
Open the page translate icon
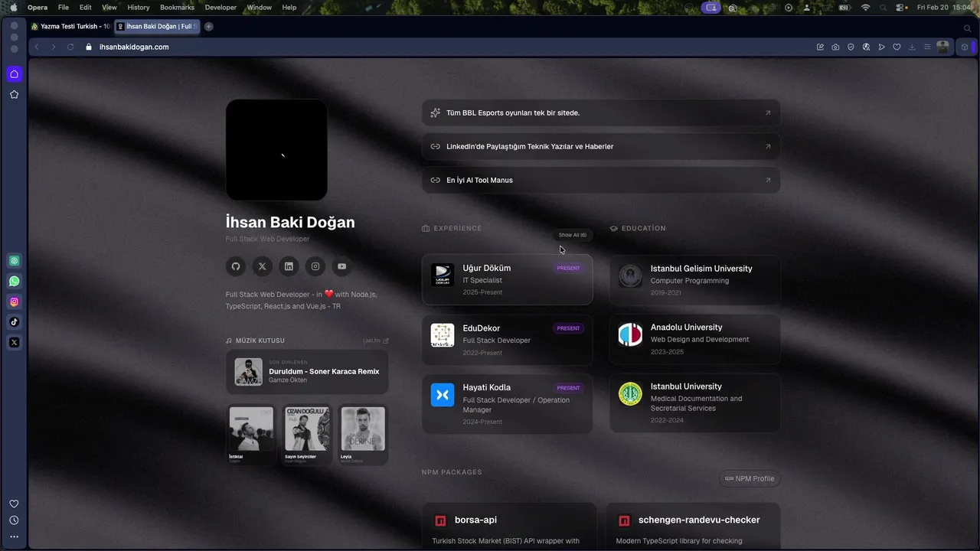coord(866,47)
